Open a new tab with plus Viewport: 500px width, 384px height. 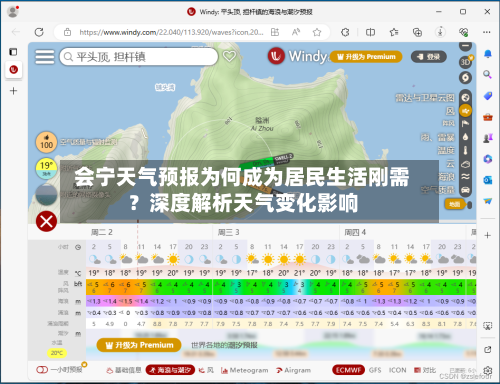[13, 91]
